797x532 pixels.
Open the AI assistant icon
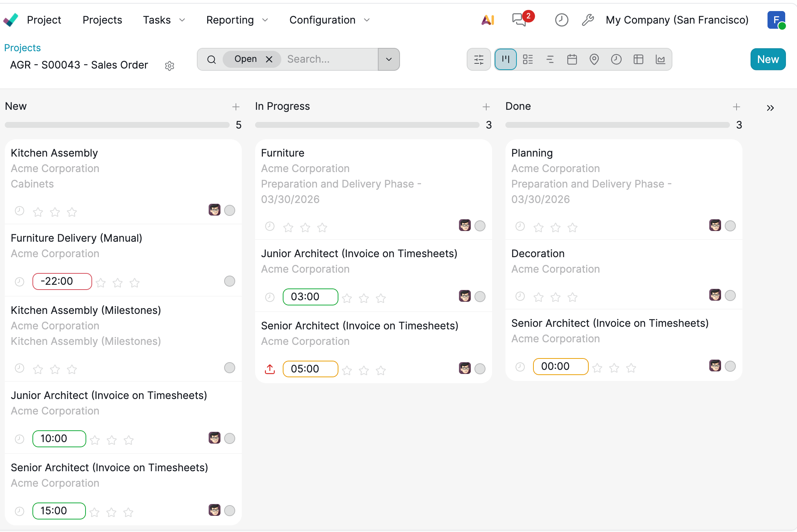tap(487, 20)
